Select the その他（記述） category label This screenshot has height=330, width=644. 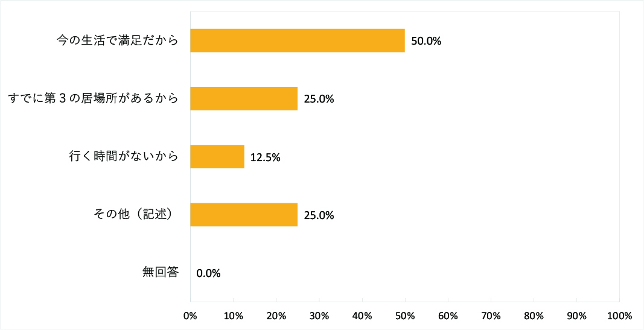click(x=135, y=215)
